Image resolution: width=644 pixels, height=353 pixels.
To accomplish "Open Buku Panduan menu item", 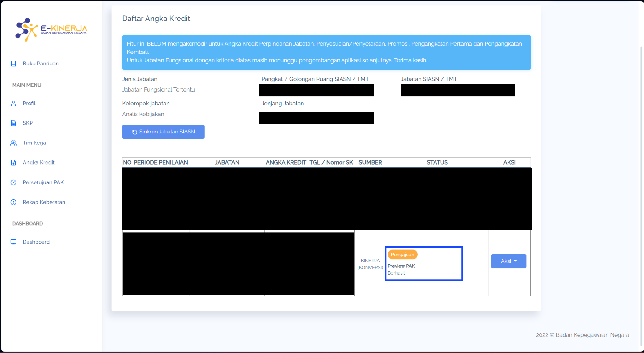I will point(41,64).
